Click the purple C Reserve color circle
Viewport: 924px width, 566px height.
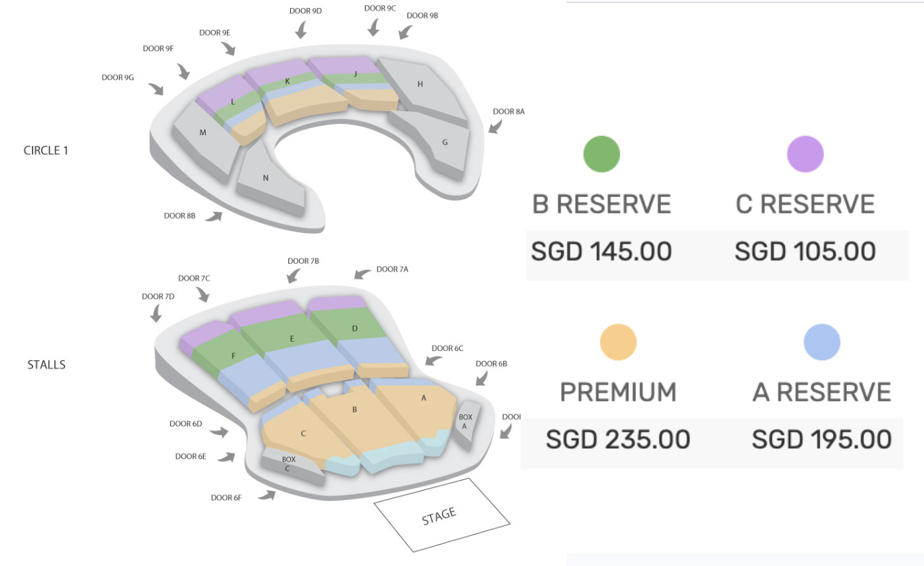(x=805, y=154)
